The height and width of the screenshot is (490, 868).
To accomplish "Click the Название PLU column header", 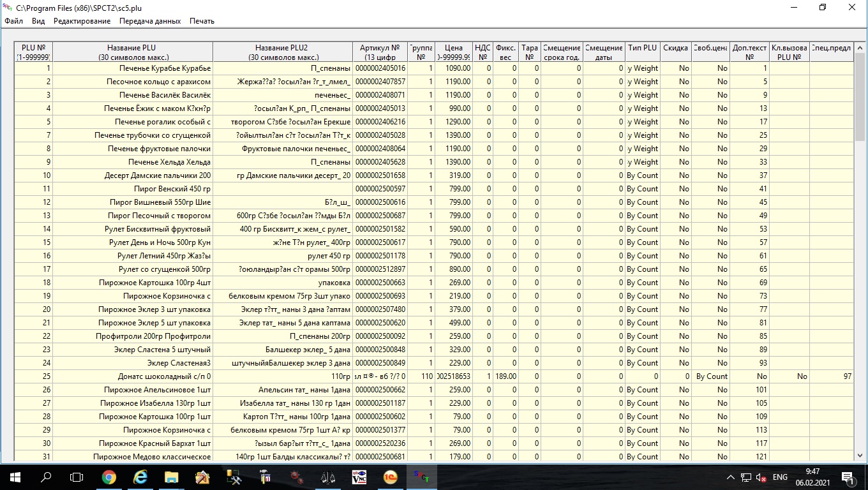I will click(x=131, y=52).
